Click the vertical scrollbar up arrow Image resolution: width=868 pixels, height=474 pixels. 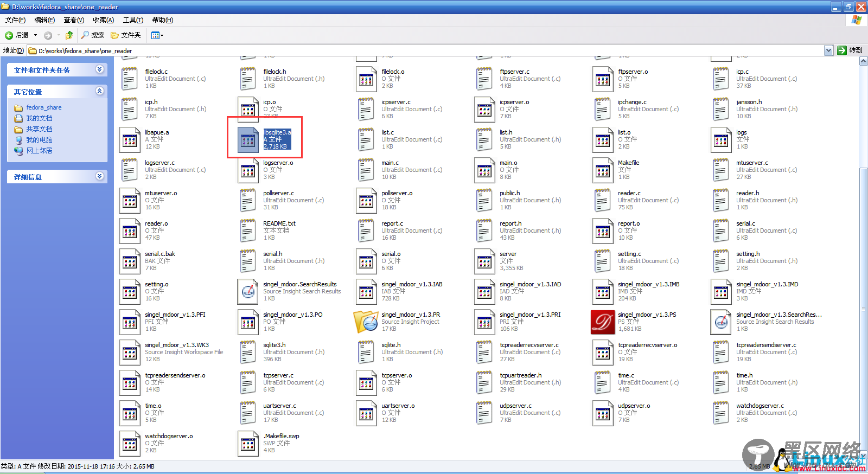pyautogui.click(x=863, y=61)
